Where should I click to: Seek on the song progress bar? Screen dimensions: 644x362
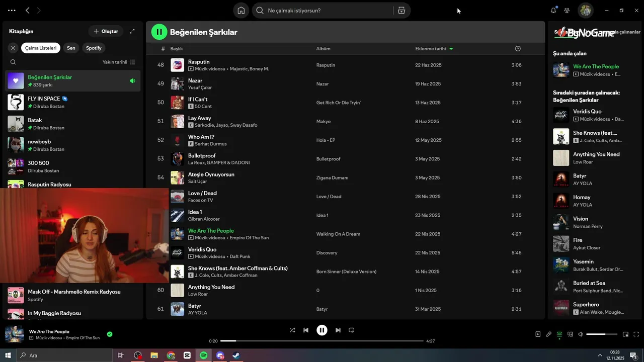point(322,341)
